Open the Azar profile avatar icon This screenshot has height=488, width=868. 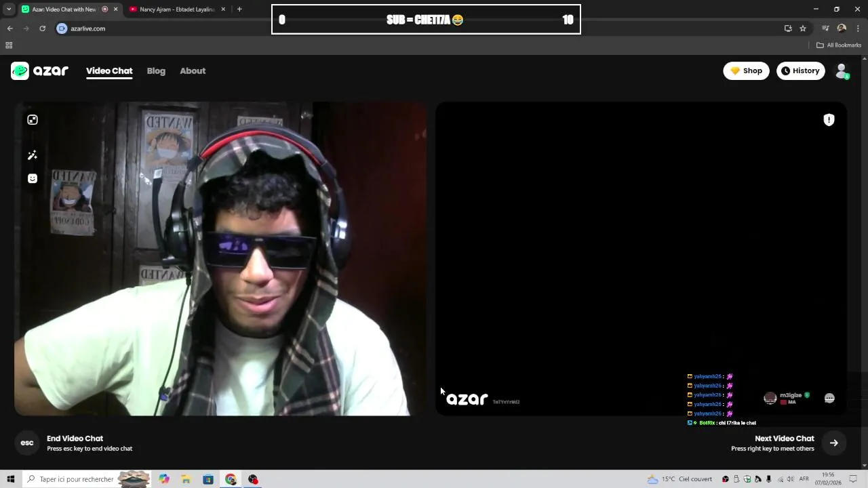coord(842,70)
